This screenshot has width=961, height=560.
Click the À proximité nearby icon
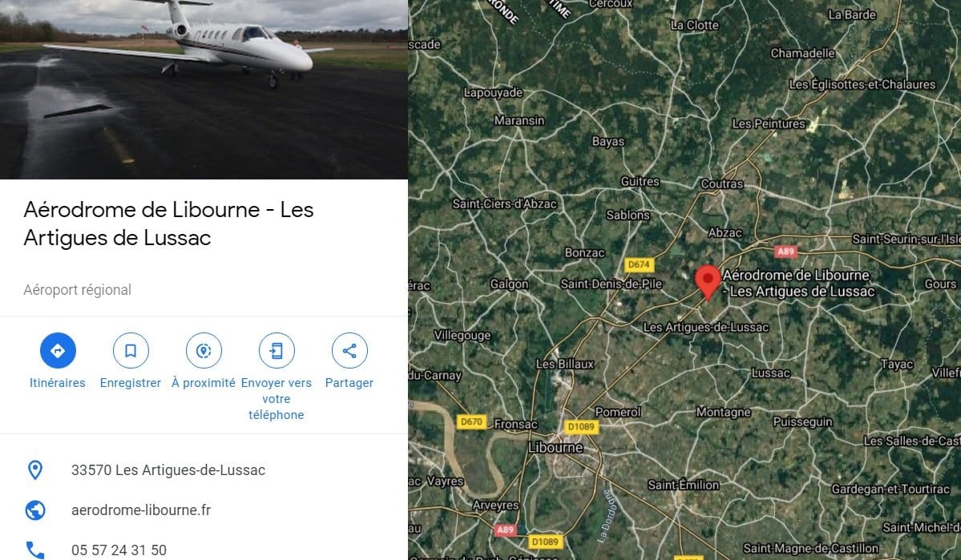pos(204,350)
